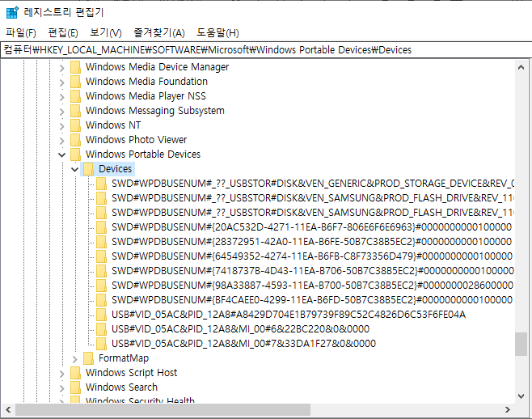
Task: Click folder icon of Windows Portable Devices
Action: 75,154
